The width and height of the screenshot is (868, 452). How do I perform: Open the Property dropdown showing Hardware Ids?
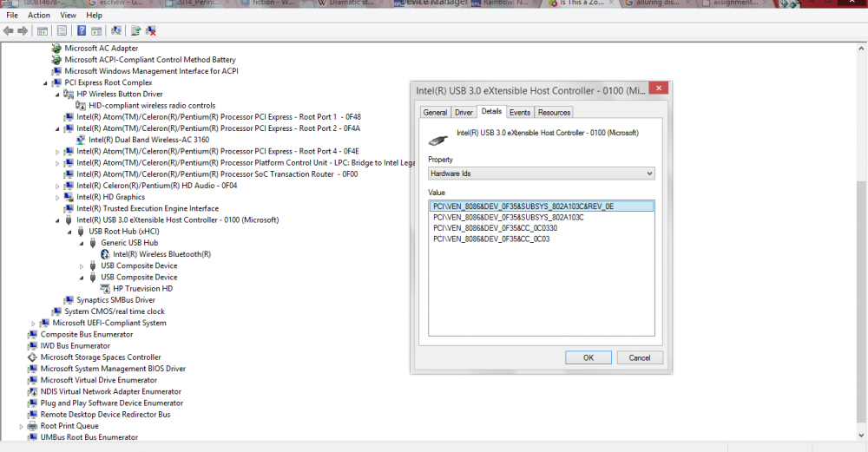point(541,174)
